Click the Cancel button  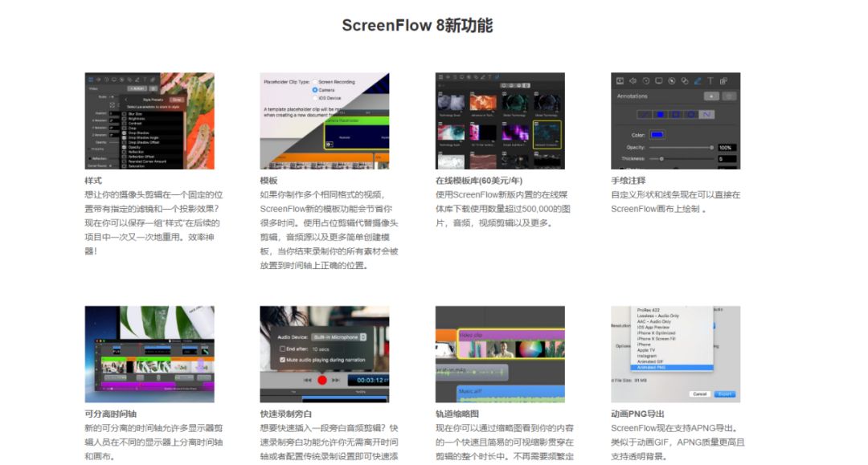click(x=700, y=394)
